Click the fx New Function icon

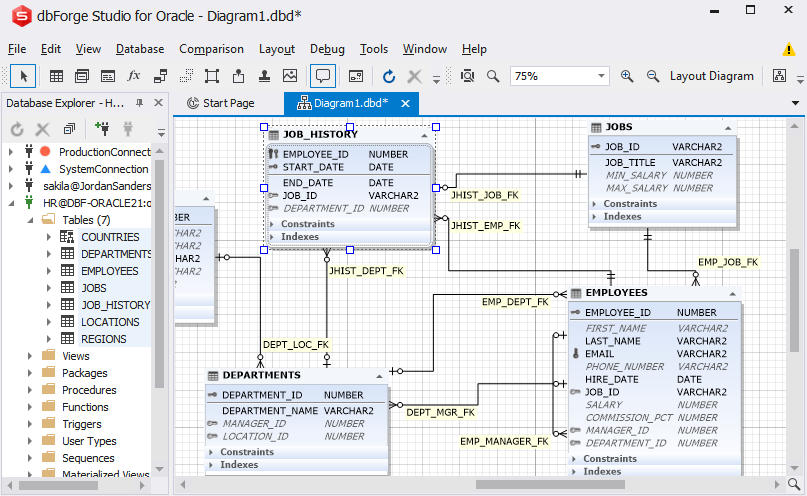pos(134,76)
